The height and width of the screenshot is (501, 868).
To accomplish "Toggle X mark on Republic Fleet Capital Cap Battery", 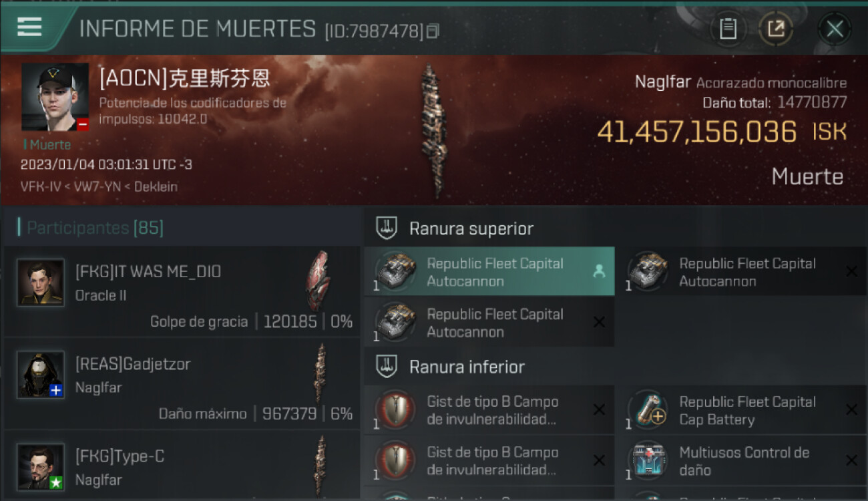I will coord(851,409).
